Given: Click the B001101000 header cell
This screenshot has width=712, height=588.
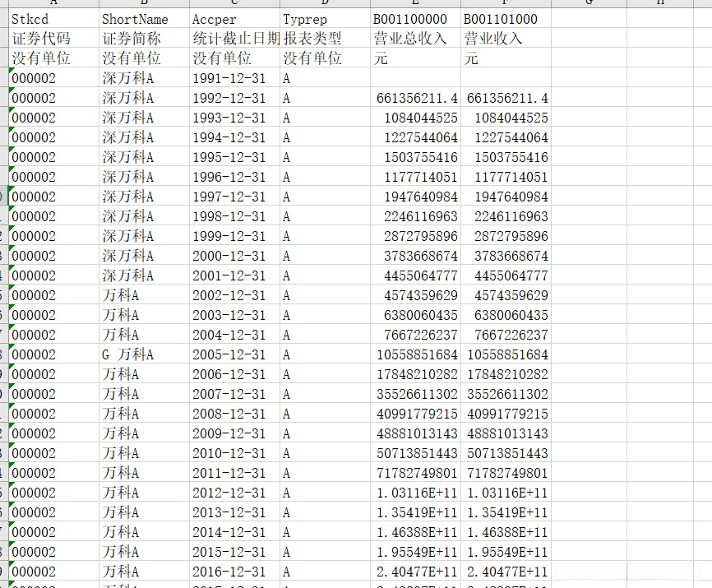Looking at the screenshot, I should pyautogui.click(x=506, y=19).
